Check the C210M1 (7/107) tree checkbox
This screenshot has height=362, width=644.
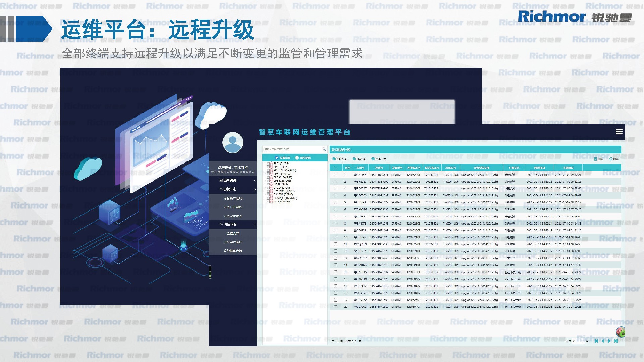point(268,191)
